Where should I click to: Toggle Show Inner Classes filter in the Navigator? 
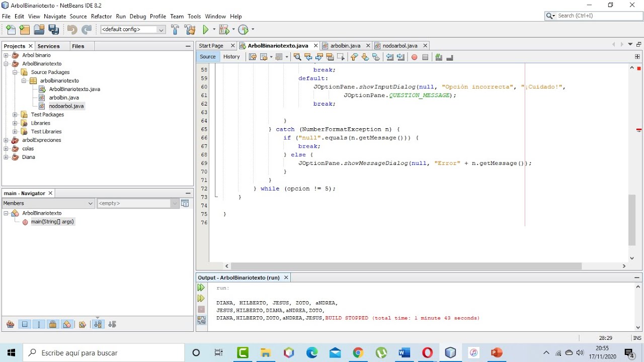[66, 324]
